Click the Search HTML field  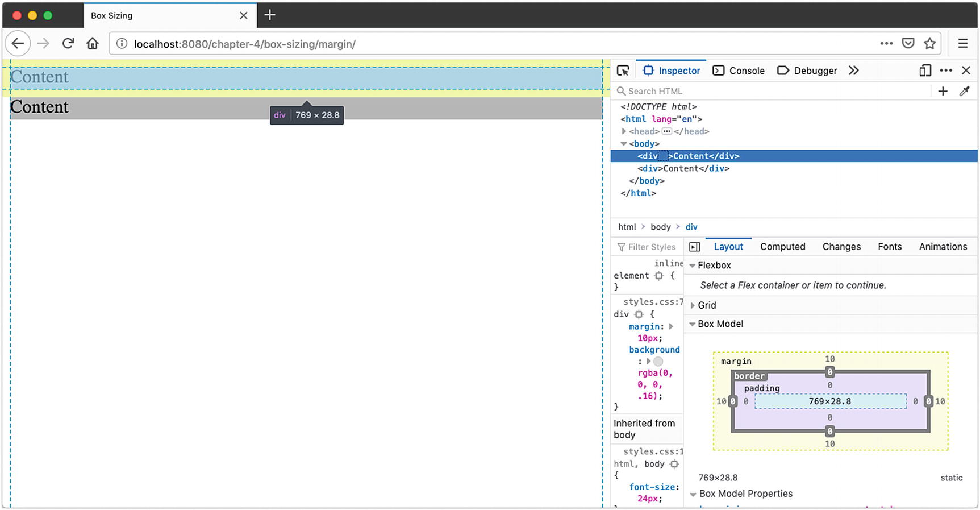point(773,91)
